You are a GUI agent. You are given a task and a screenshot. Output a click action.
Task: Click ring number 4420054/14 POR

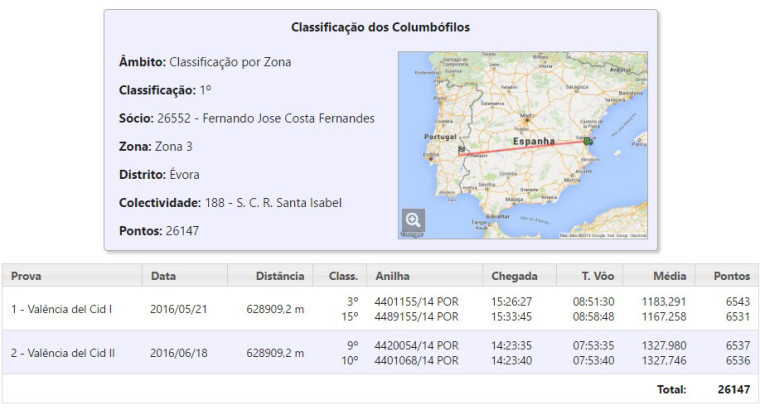[416, 346]
